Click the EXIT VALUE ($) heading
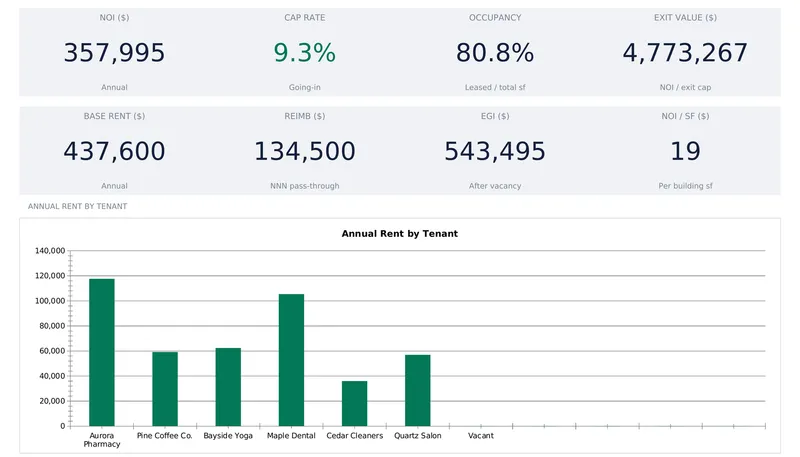 click(685, 17)
